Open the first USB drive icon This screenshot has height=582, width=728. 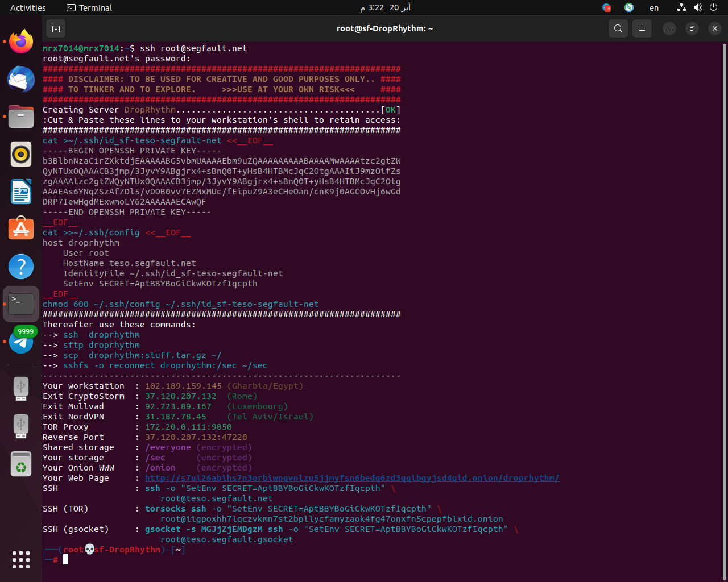pyautogui.click(x=21, y=389)
